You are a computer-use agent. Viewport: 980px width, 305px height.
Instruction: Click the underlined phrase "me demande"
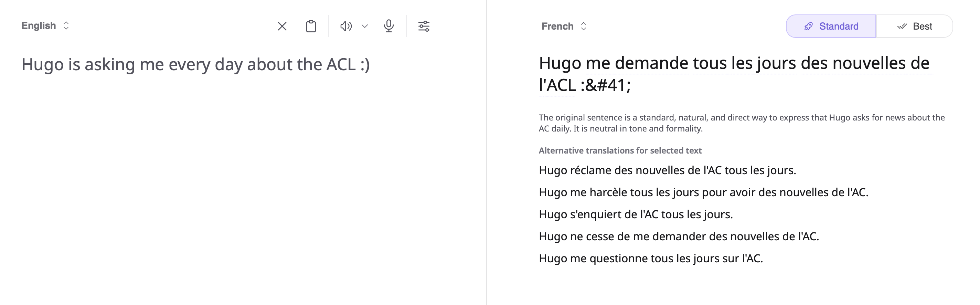tap(637, 63)
